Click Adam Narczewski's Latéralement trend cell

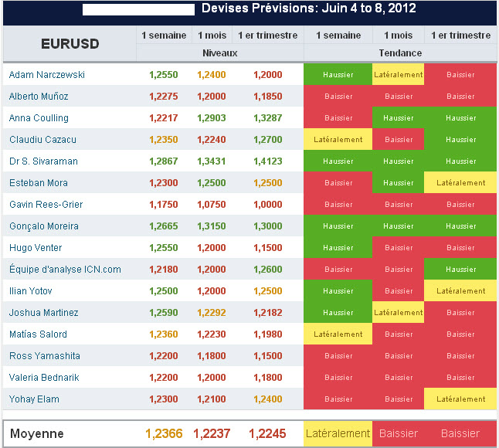398,74
